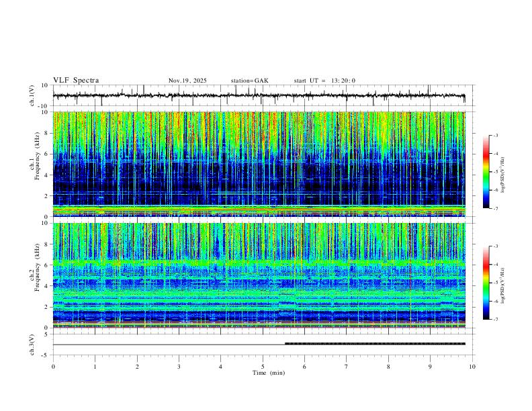Click the thick ch.3 signal segment after minute 5.5
This screenshot has height=411, width=532.
coord(375,344)
